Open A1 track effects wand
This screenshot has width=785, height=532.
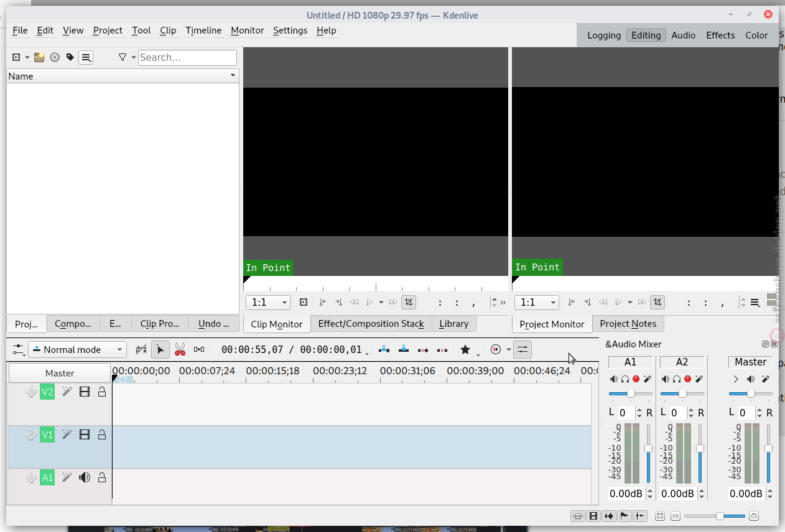pos(67,477)
